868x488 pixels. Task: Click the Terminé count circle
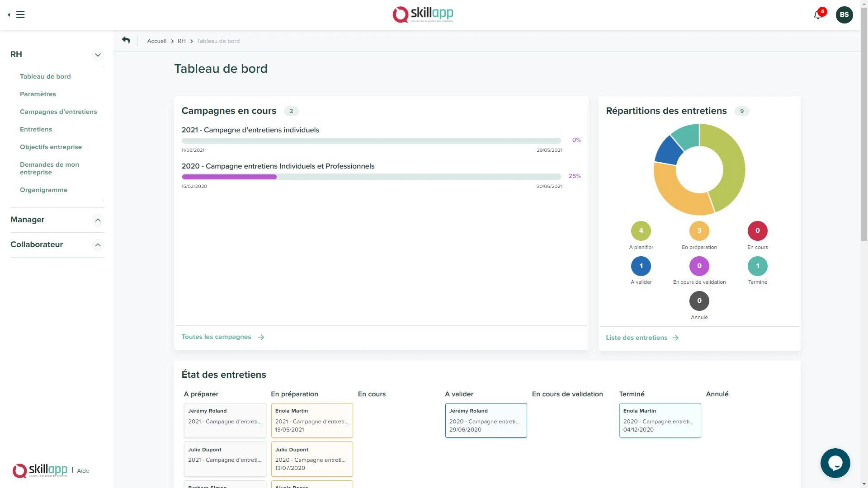pyautogui.click(x=757, y=266)
